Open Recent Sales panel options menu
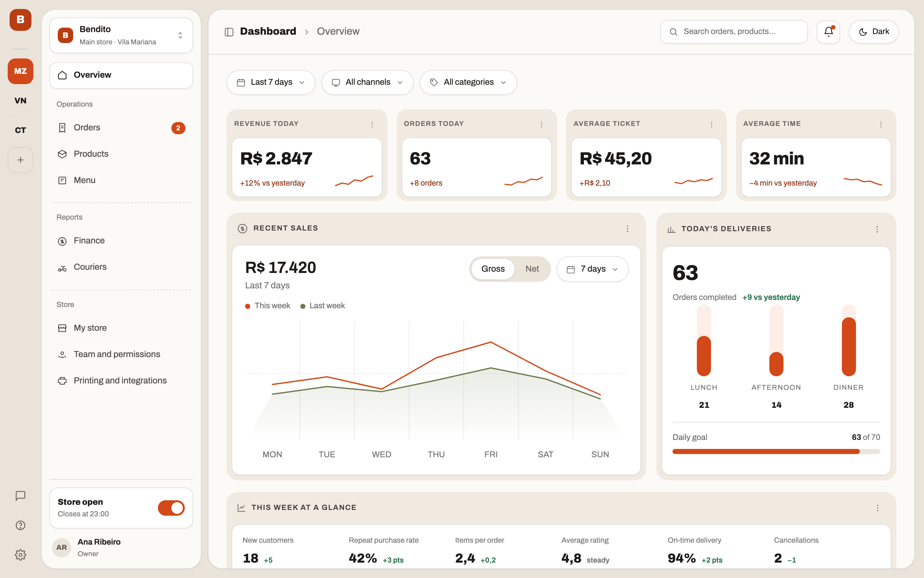The height and width of the screenshot is (578, 924). [x=627, y=229]
